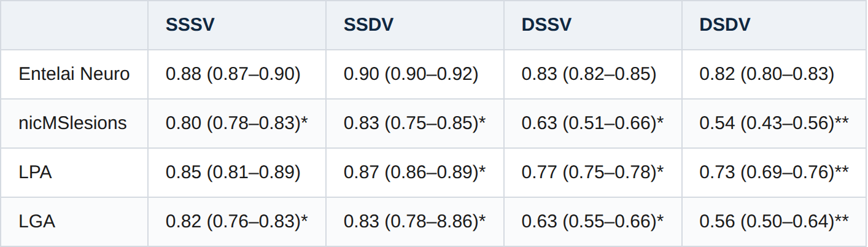Screen dimensions: 868x247
Task: Click LGA DSSV cell 0.63 (0.55–0.66)*
Action: 592,222
